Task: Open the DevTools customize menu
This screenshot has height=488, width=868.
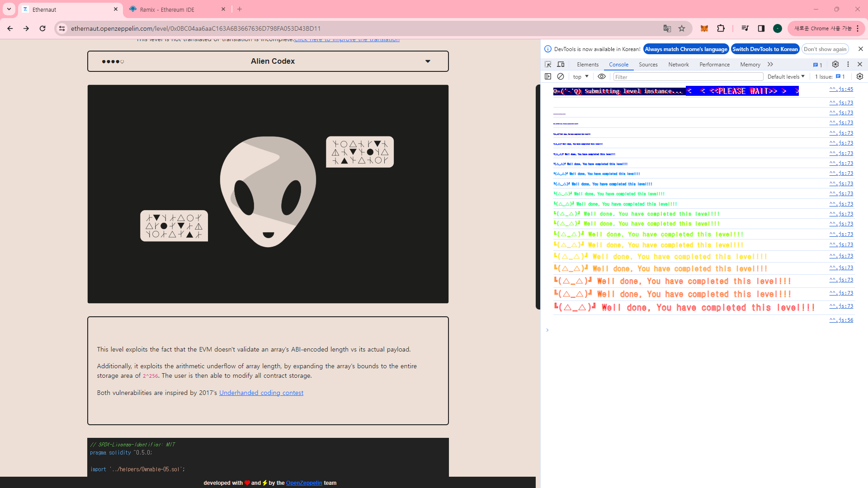Action: point(848,64)
